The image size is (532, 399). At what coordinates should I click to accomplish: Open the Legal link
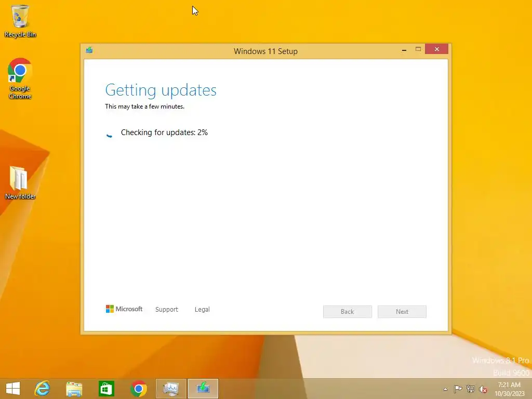click(x=202, y=310)
